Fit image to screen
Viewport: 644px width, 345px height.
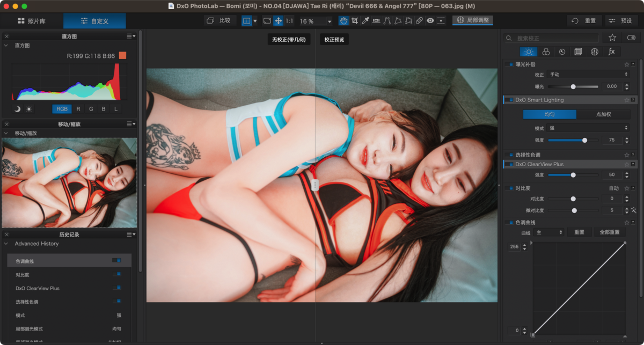point(267,21)
